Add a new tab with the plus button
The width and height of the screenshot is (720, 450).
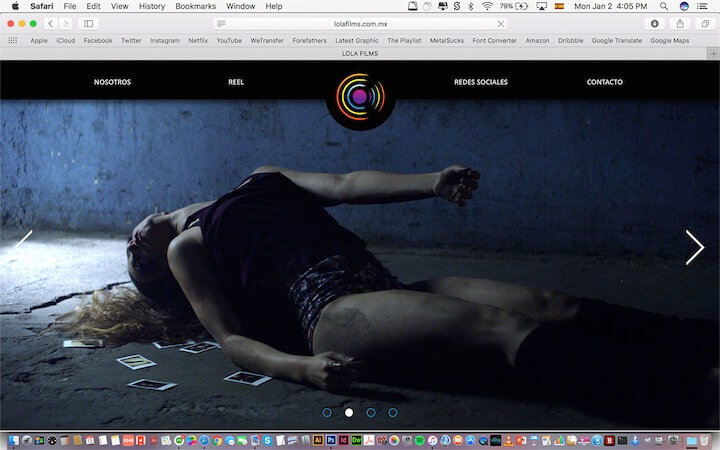[x=713, y=53]
